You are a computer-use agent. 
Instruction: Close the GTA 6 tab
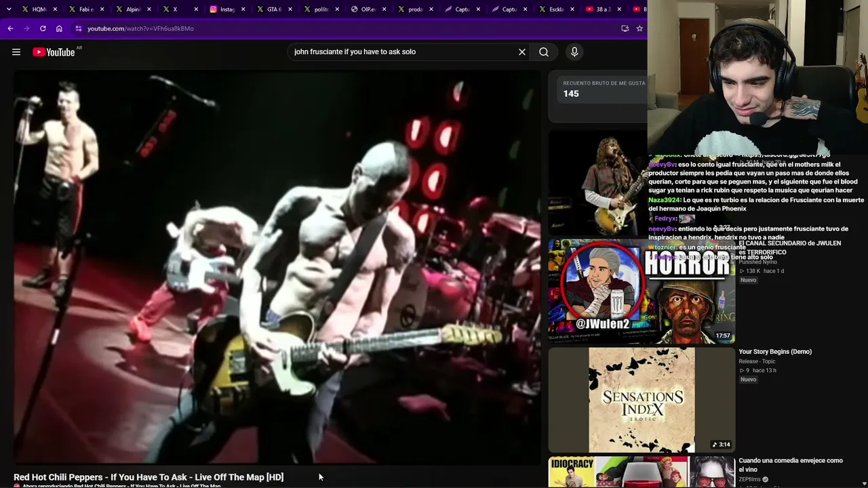click(290, 9)
